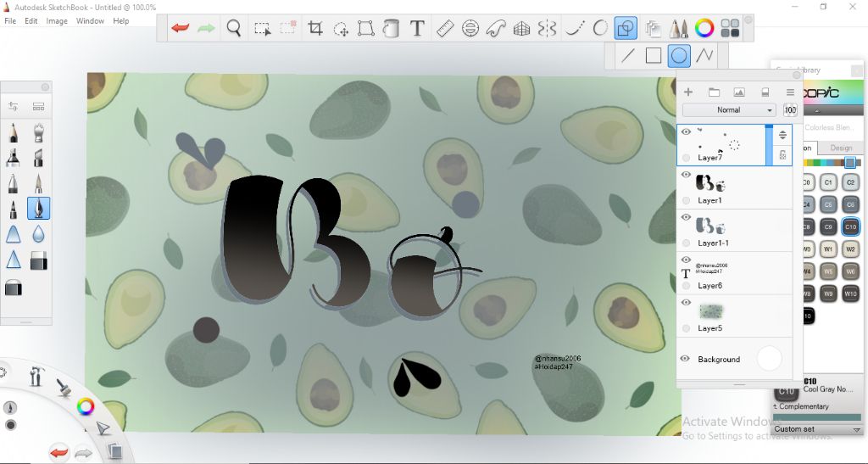Select the Rectangle draw style
This screenshot has width=868, height=464.
point(654,55)
